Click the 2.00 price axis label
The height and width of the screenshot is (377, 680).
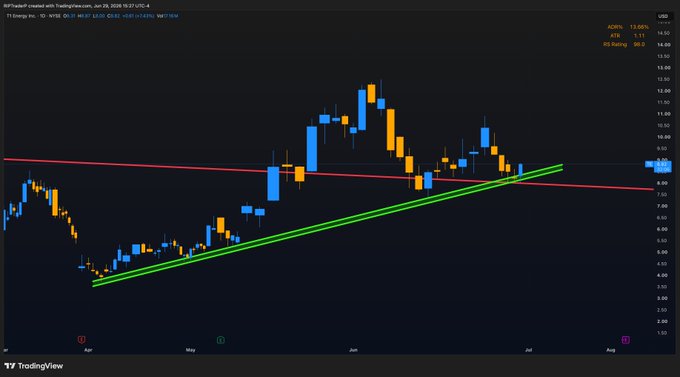(x=662, y=321)
